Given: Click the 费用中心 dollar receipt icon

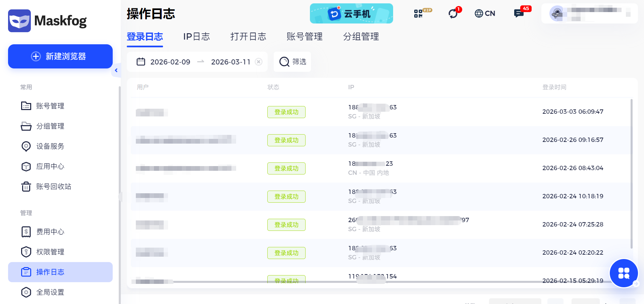Looking at the screenshot, I should click(26, 232).
